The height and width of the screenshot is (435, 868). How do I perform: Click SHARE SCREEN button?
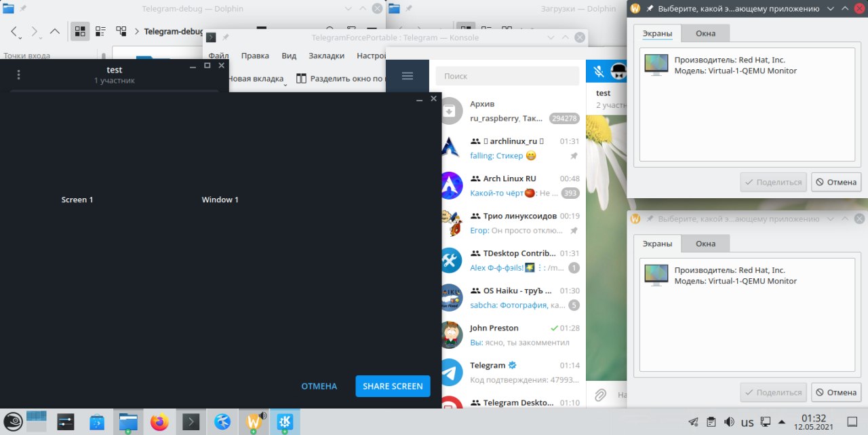tap(393, 386)
